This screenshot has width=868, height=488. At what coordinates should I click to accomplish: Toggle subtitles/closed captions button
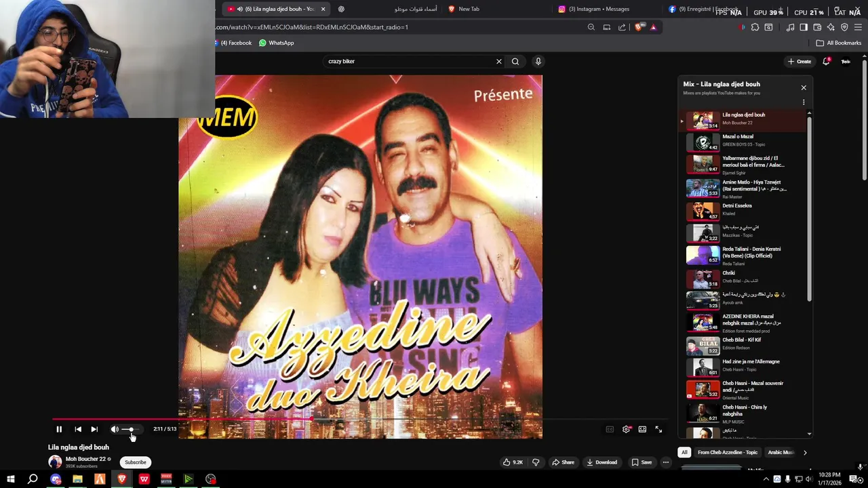610,429
